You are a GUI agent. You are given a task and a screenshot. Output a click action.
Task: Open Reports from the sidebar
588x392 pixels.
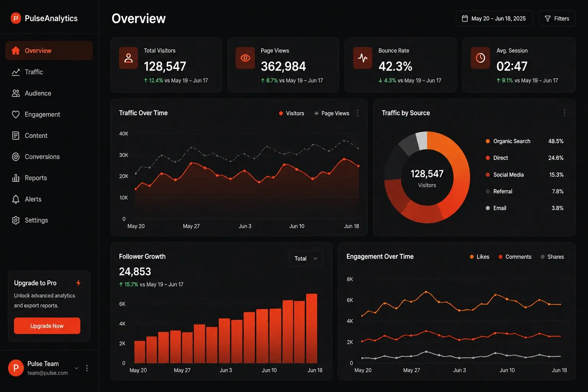49,178
